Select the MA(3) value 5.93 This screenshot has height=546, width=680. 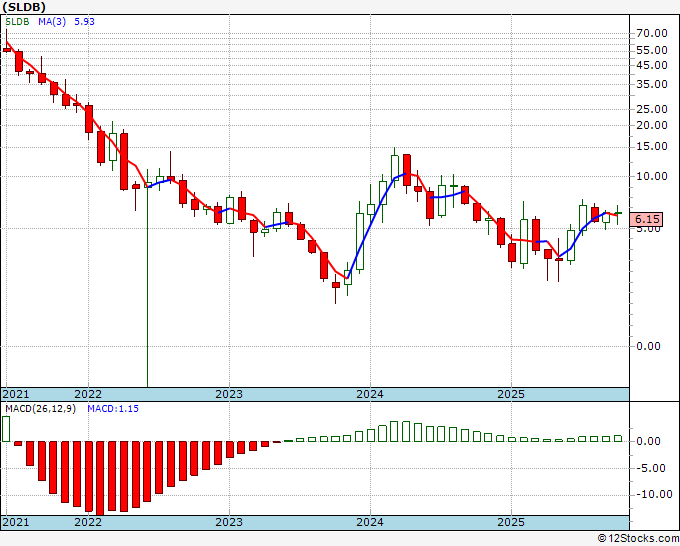coord(84,22)
